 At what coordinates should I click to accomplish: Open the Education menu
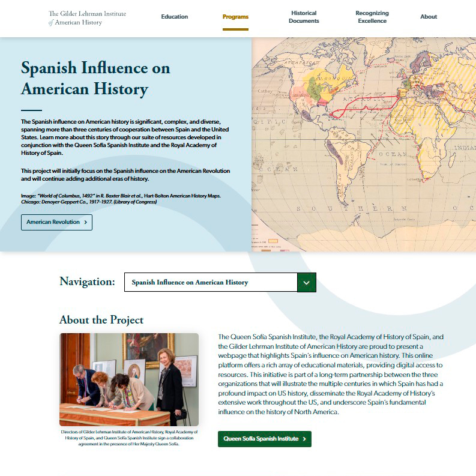175,17
